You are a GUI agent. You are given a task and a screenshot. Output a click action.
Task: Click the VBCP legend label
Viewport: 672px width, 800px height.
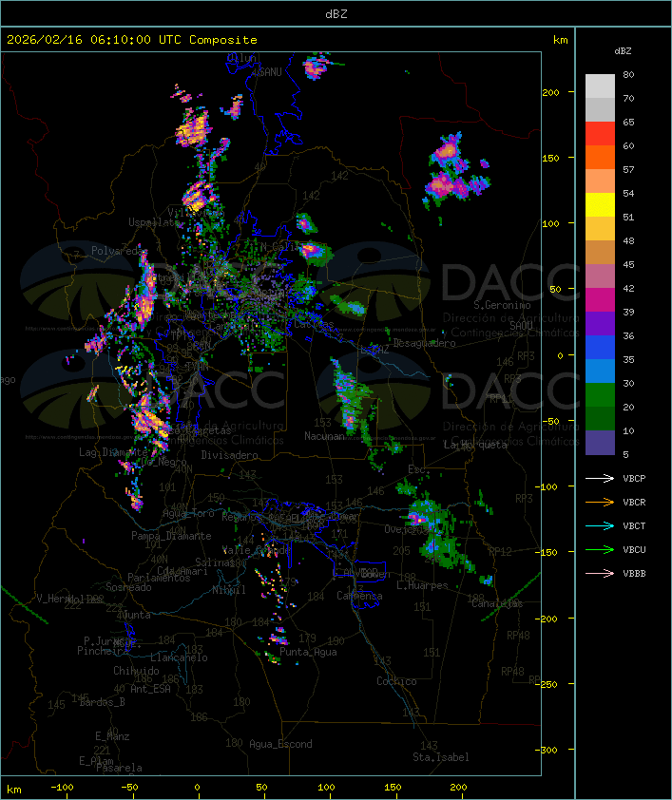click(x=634, y=478)
